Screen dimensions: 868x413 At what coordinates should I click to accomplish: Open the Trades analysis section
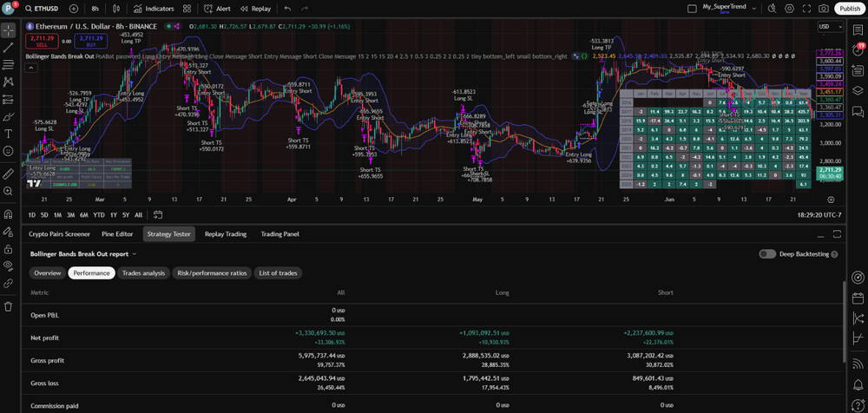[x=143, y=273]
